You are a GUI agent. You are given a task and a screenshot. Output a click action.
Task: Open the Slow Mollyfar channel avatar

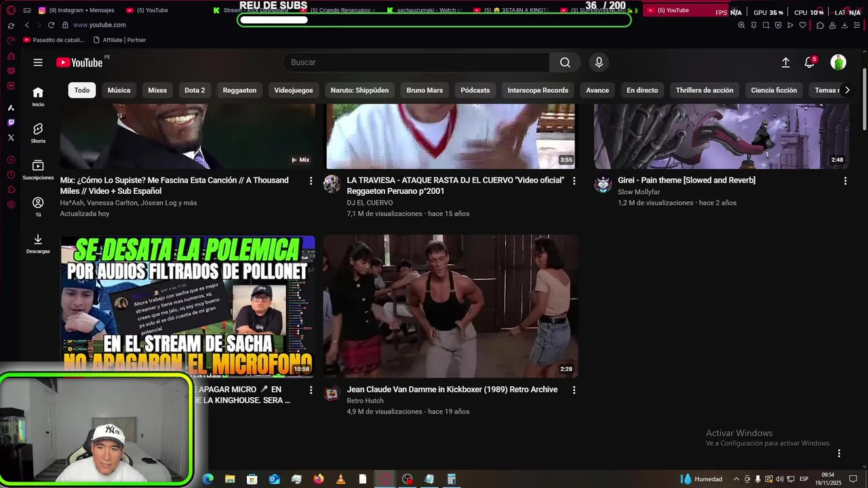603,184
